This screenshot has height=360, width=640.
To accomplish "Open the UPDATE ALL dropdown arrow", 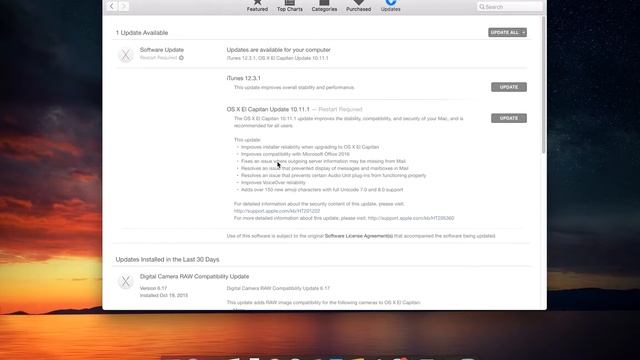I will click(x=524, y=32).
